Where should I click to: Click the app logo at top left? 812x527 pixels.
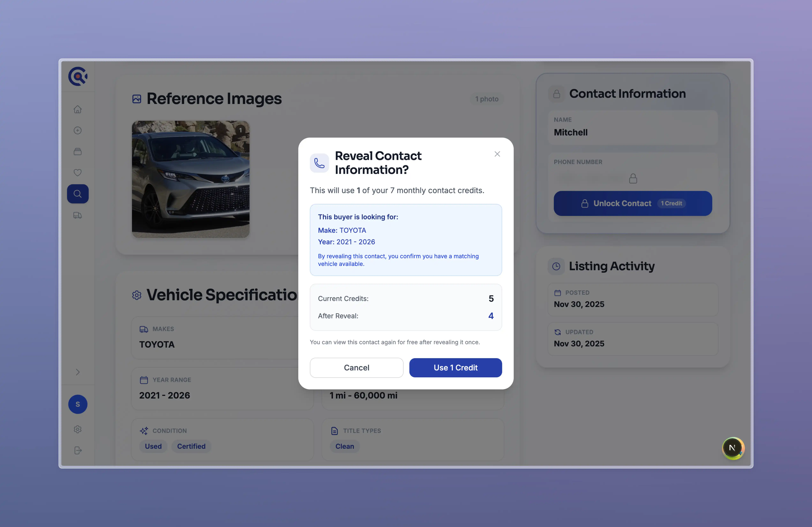pyautogui.click(x=78, y=76)
